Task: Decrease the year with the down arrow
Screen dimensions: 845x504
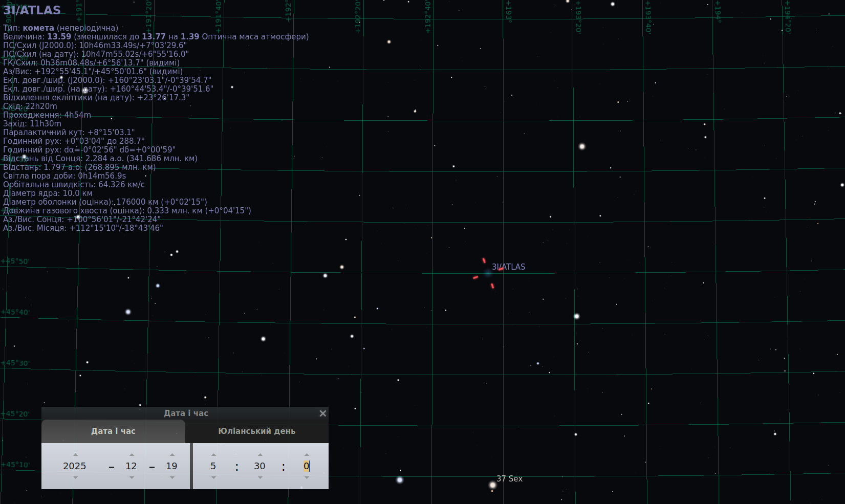Action: [x=75, y=477]
